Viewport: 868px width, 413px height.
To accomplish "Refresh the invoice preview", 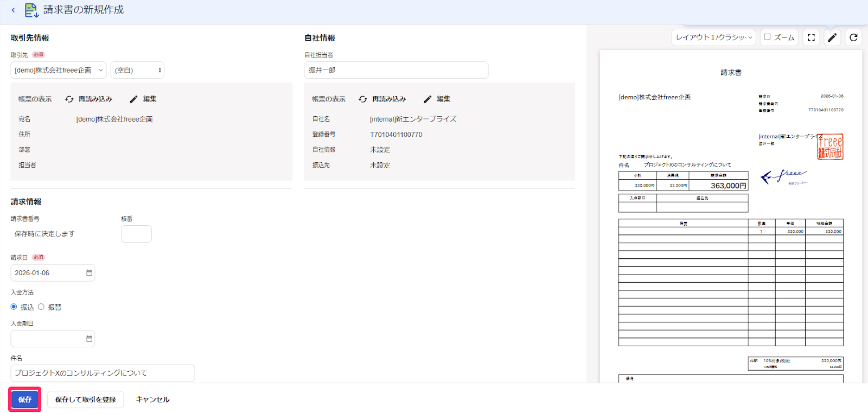I will (x=853, y=37).
